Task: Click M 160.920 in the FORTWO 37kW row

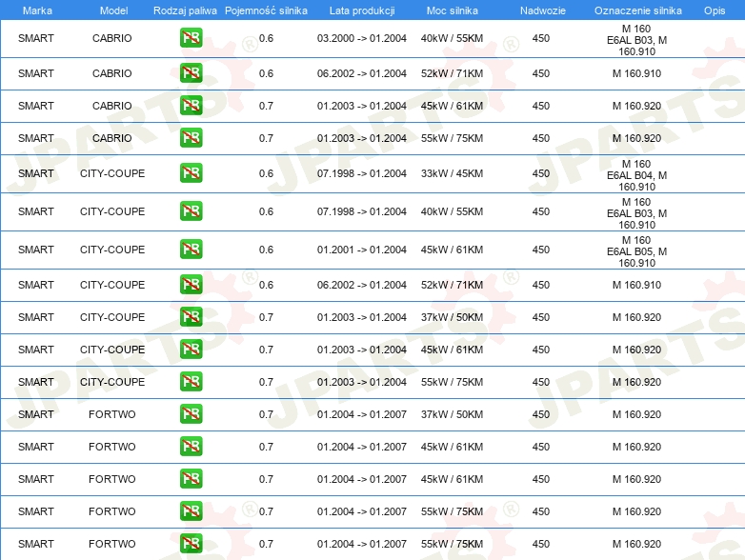Action: coord(636,414)
